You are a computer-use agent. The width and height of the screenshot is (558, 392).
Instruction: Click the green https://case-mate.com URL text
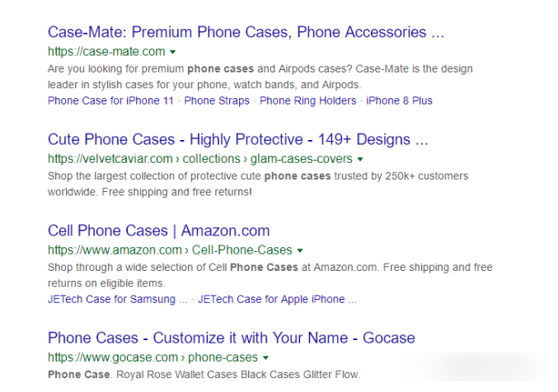tap(106, 52)
